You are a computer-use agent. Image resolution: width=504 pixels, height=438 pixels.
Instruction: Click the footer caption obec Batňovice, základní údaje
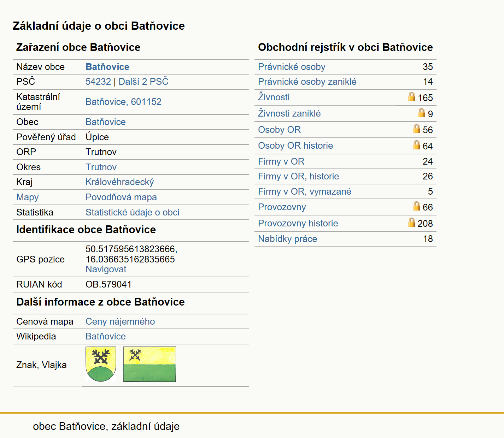click(x=106, y=426)
